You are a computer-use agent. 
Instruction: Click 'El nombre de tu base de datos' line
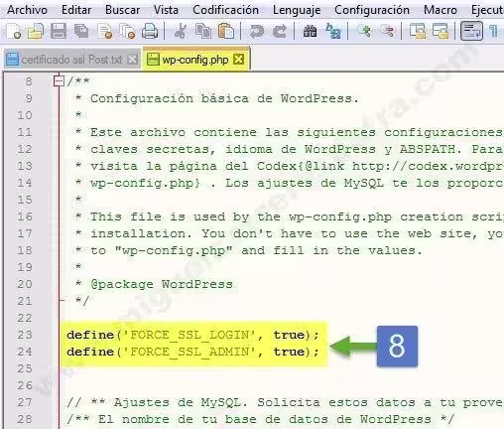[x=260, y=419]
